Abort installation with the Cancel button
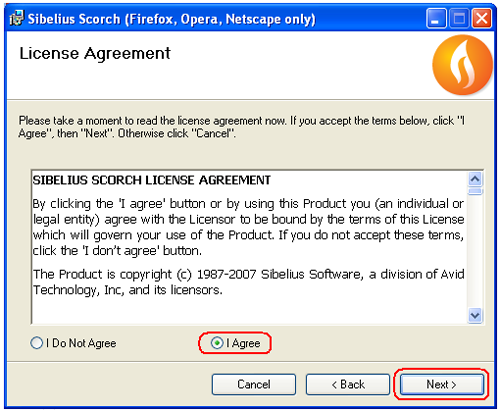This screenshot has height=410, width=500. coord(254,384)
